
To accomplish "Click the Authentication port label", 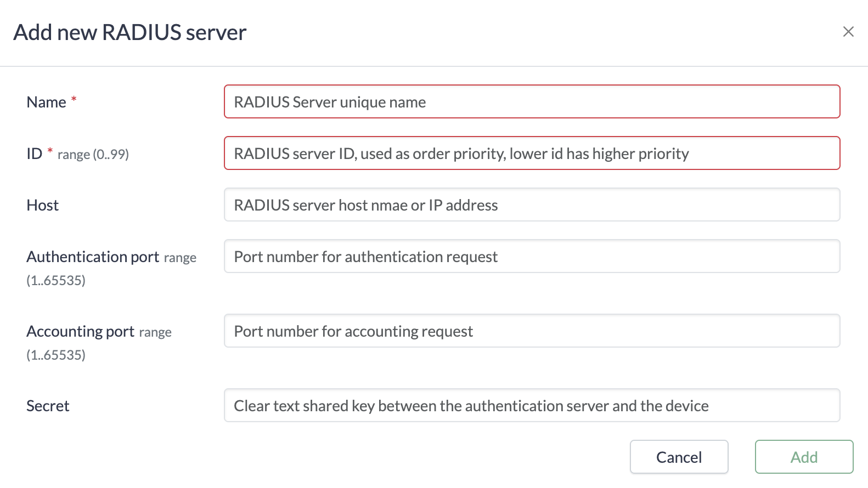I will pyautogui.click(x=93, y=257).
